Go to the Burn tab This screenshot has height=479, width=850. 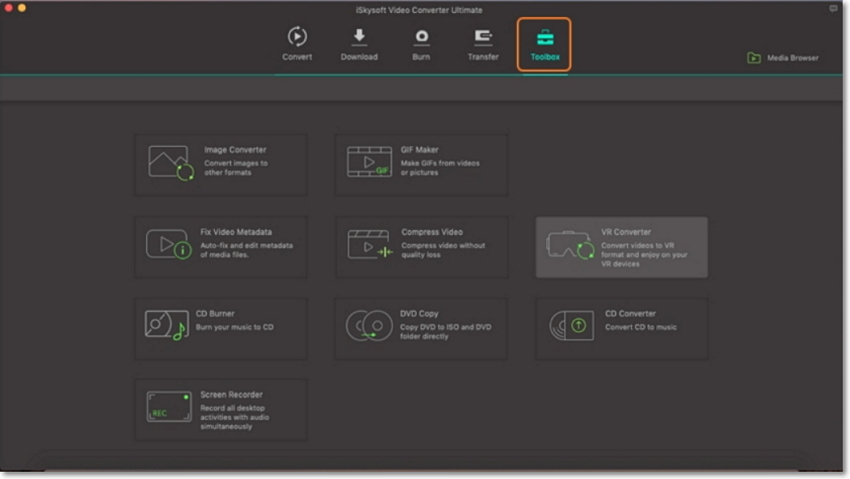click(x=421, y=44)
